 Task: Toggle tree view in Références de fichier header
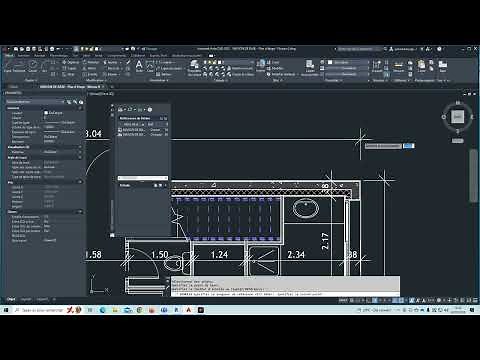[x=165, y=118]
